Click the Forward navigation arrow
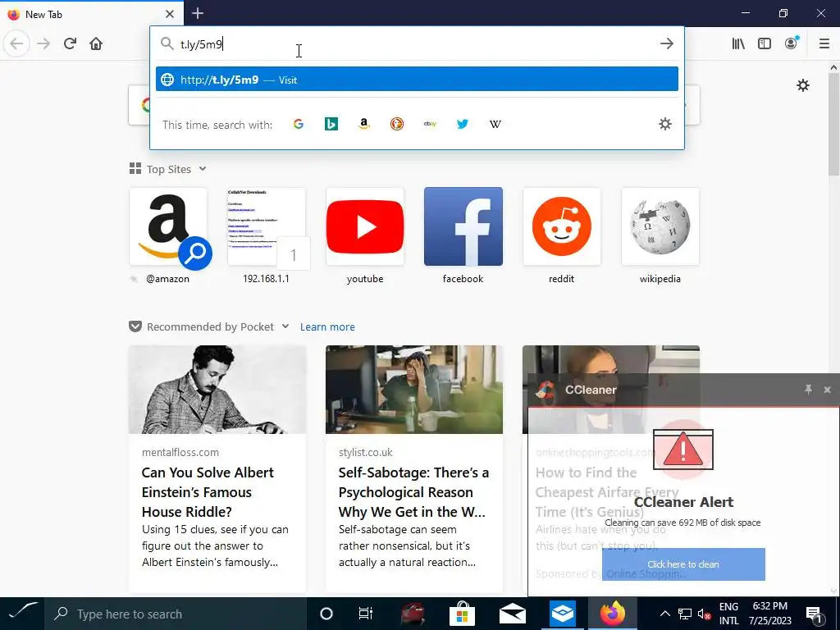Screen dimensions: 840x630 tap(43, 43)
